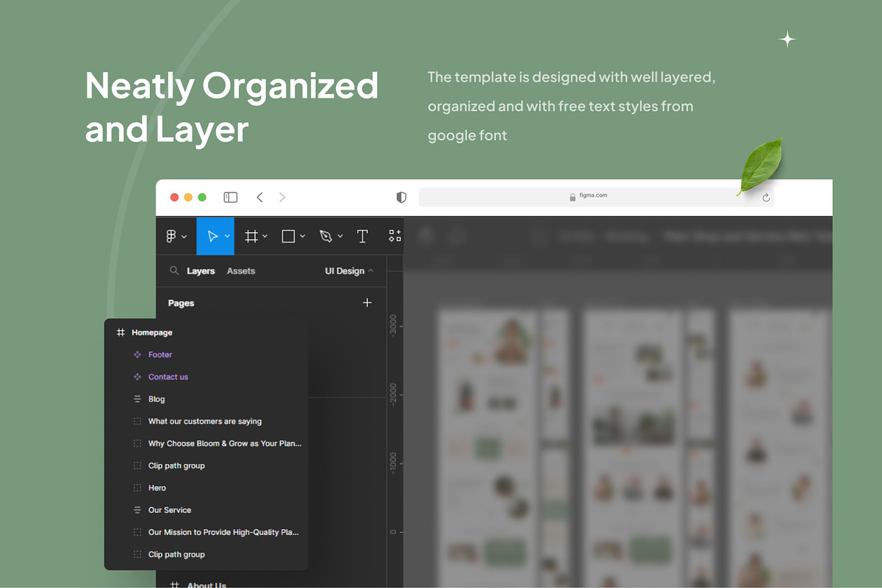Select the Rectangle shape tool
Viewport: 882px width, 588px height.
tap(289, 236)
